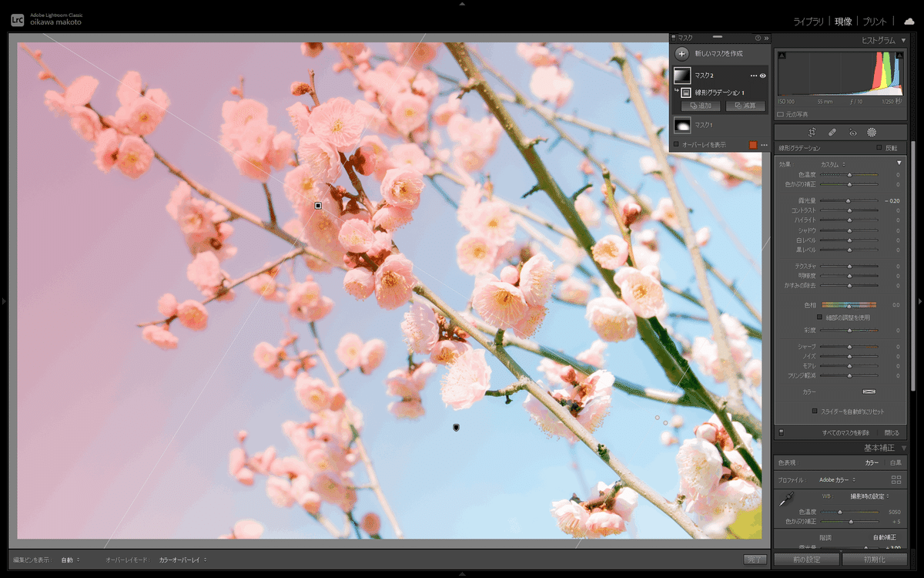Toggle the 反転 invert checkbox
This screenshot has width=924, height=578.
879,148
